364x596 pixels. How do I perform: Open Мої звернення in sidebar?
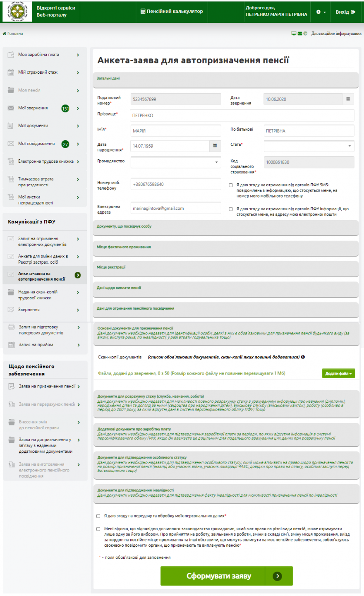[33, 108]
